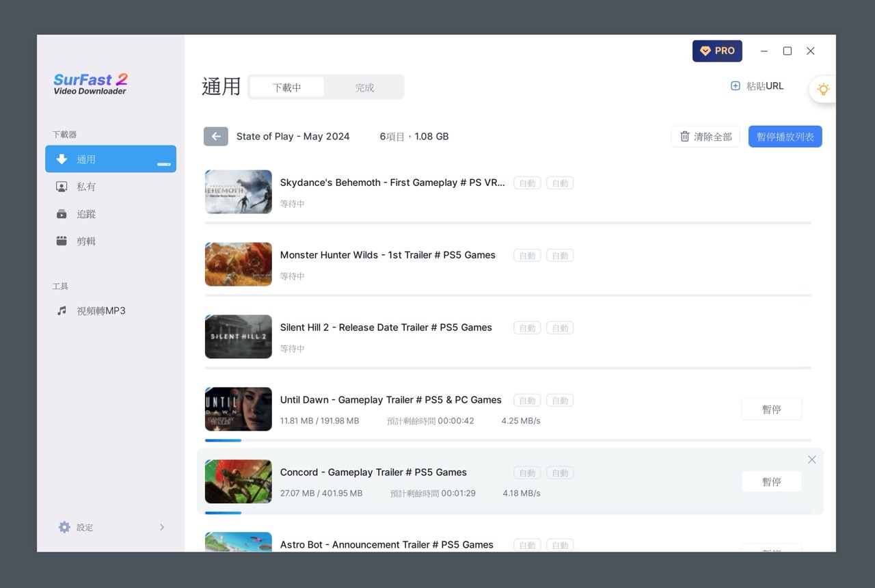The image size is (875, 588).
Task: Click first 自動 tag on Silent Hill 2
Action: (x=527, y=328)
